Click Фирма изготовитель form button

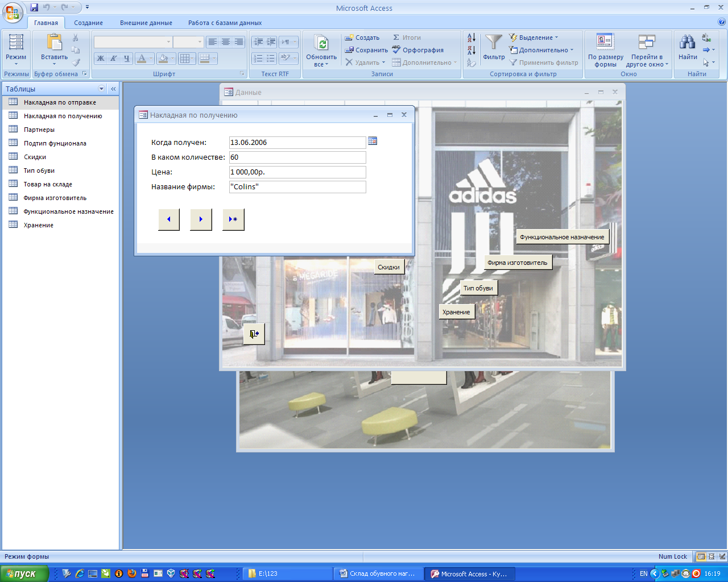[x=518, y=263]
